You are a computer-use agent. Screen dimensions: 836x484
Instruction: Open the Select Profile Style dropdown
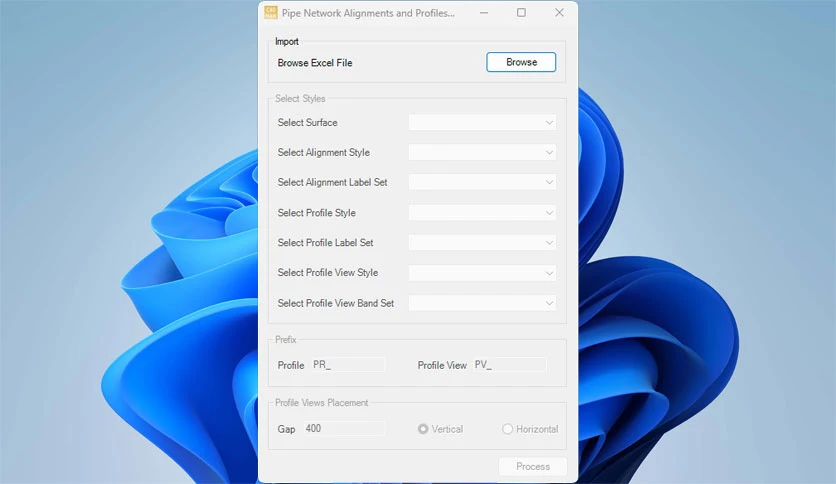click(483, 213)
